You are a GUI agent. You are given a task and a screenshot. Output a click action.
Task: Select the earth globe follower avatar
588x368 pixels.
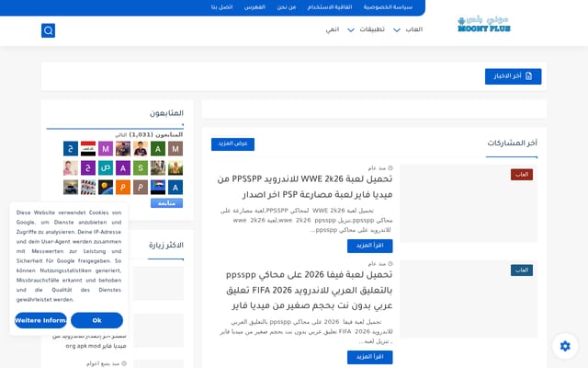click(106, 188)
